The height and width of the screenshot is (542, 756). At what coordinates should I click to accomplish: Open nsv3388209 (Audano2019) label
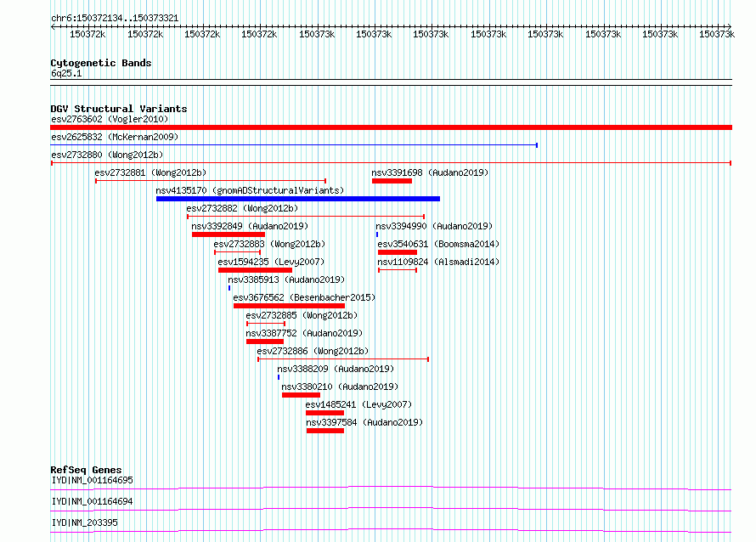tap(336, 369)
